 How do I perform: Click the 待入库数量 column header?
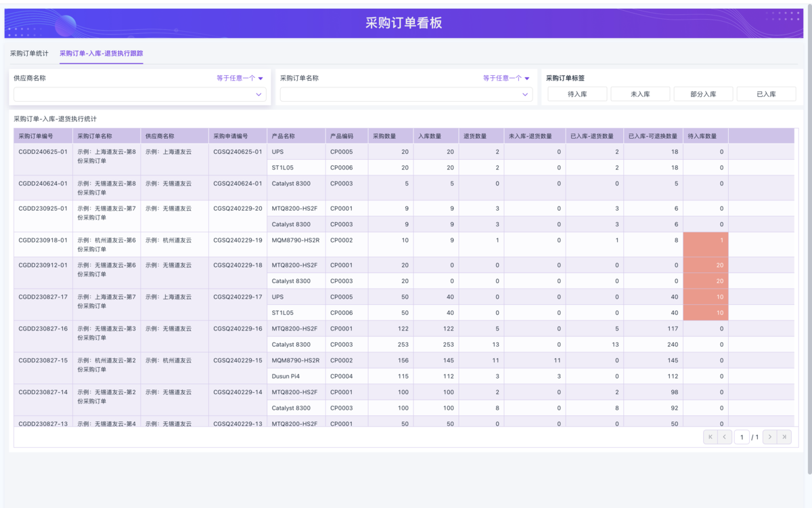(x=705, y=136)
